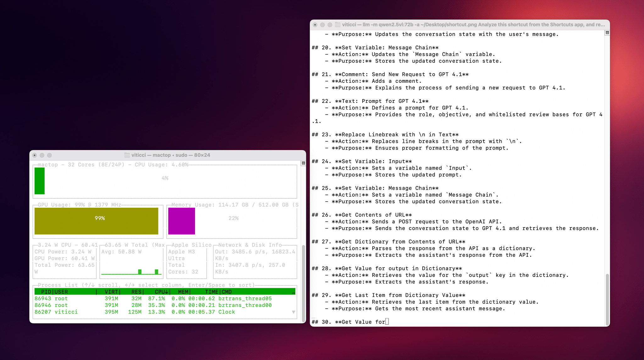Screen dimensions: 644x360
Task: Click 'GPU Usage: 99% @ 1379 MHz' label
Action: tap(80, 205)
